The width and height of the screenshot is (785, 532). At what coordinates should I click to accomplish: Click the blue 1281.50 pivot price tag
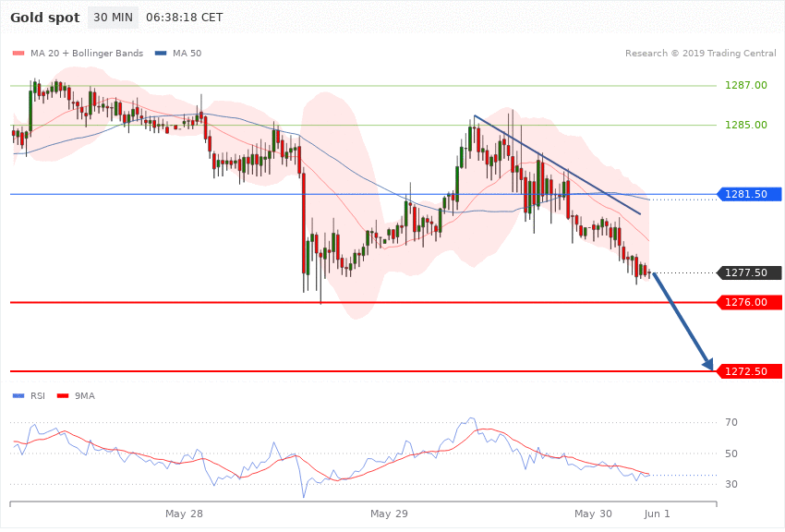pyautogui.click(x=750, y=194)
